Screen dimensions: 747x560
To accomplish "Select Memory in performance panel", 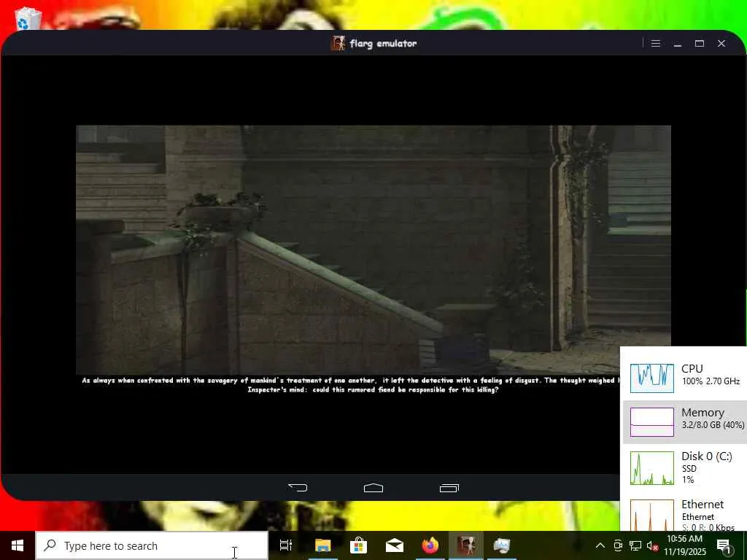I will (684, 422).
